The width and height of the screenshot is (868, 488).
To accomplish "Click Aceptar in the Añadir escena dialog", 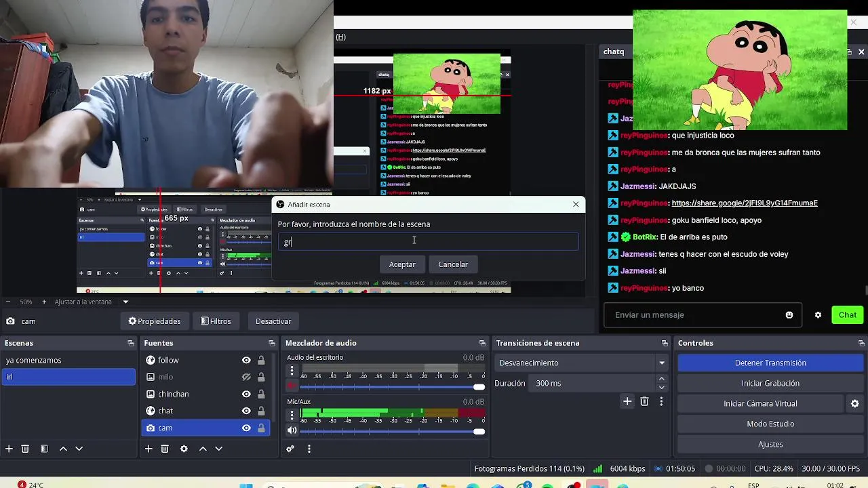I will (402, 264).
